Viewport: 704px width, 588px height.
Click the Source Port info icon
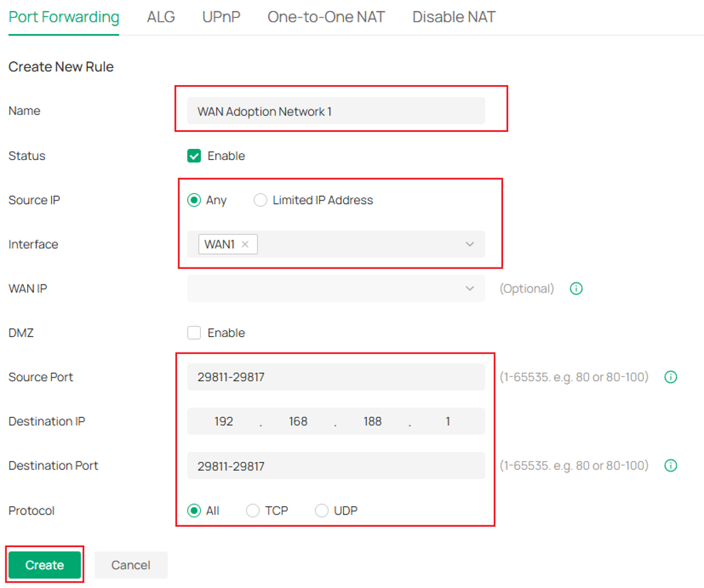click(x=671, y=377)
